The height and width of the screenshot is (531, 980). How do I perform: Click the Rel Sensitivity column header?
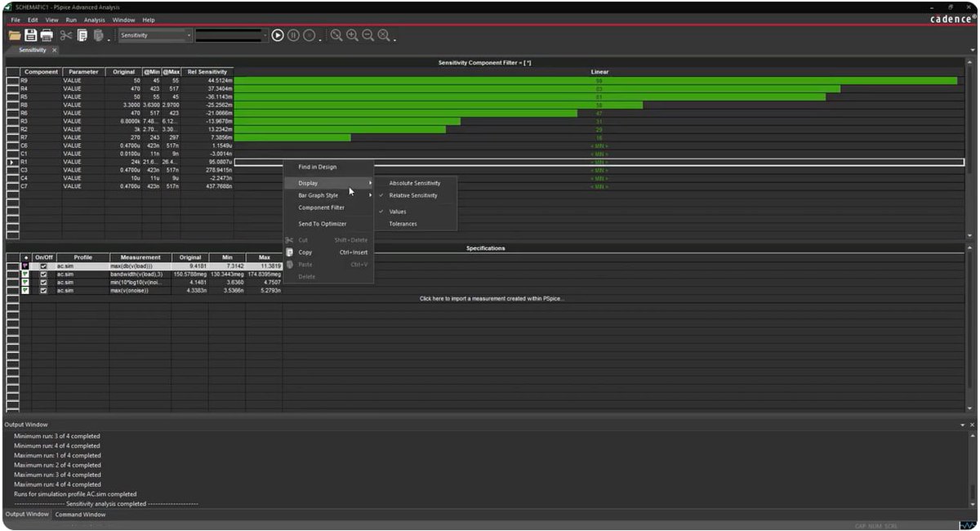(x=207, y=72)
